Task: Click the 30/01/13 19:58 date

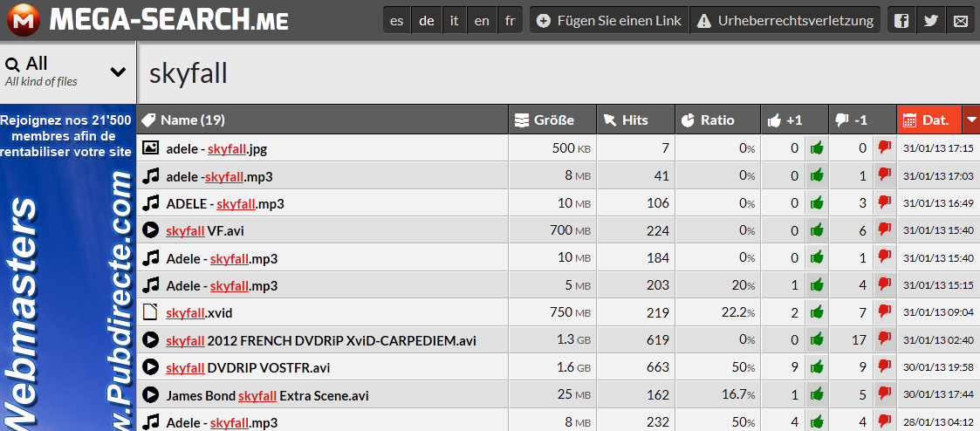Action: (937, 368)
